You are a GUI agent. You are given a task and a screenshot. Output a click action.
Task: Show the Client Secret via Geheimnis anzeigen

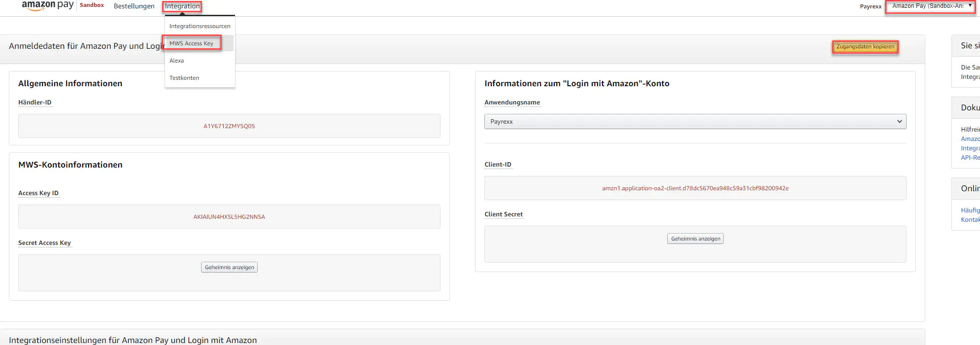point(695,239)
